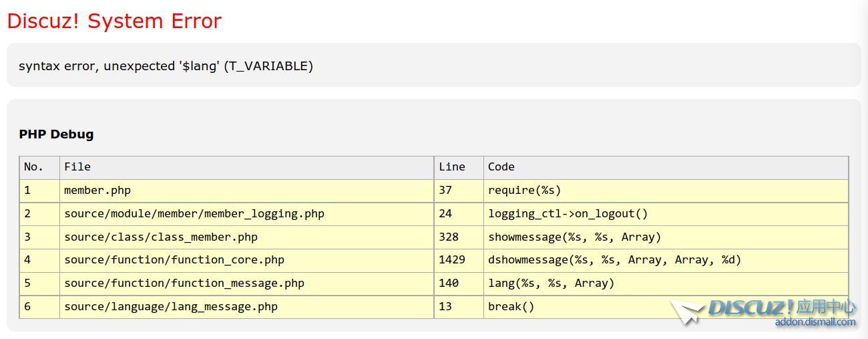Click line number 37
The image size is (868, 339).
(x=445, y=191)
